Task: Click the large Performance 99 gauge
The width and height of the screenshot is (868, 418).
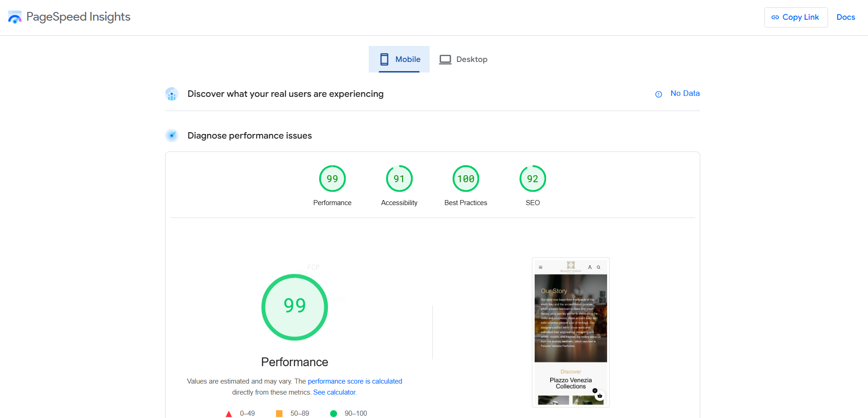Action: 294,307
